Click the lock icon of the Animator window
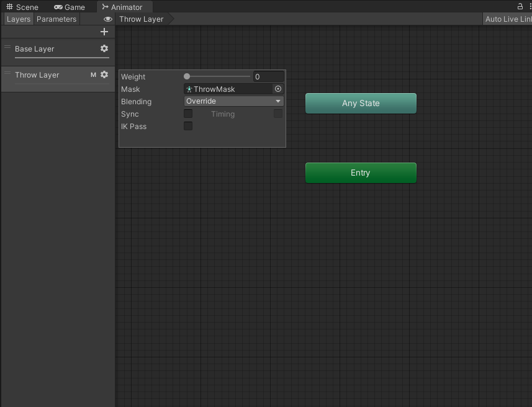This screenshot has height=407, width=532. click(x=520, y=6)
